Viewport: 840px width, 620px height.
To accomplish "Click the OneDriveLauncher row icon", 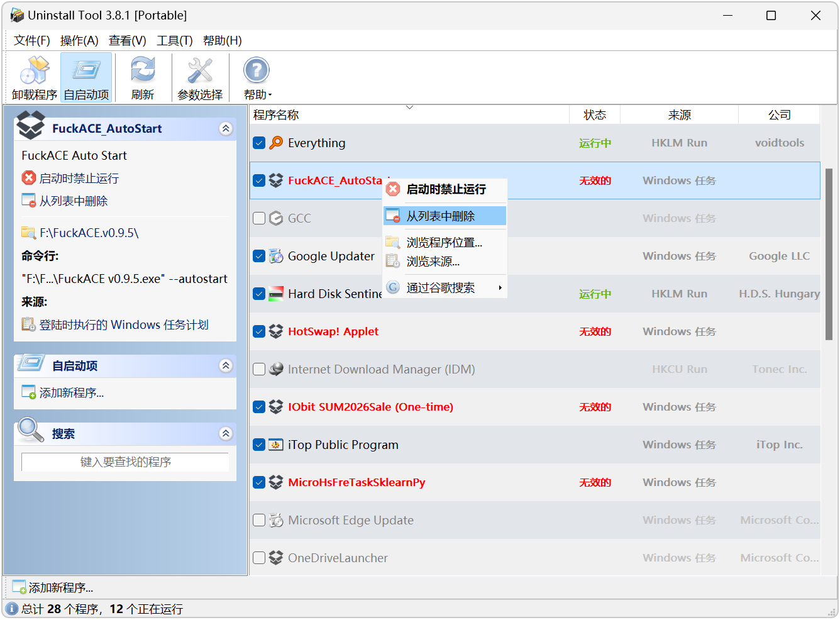I will coord(276,558).
